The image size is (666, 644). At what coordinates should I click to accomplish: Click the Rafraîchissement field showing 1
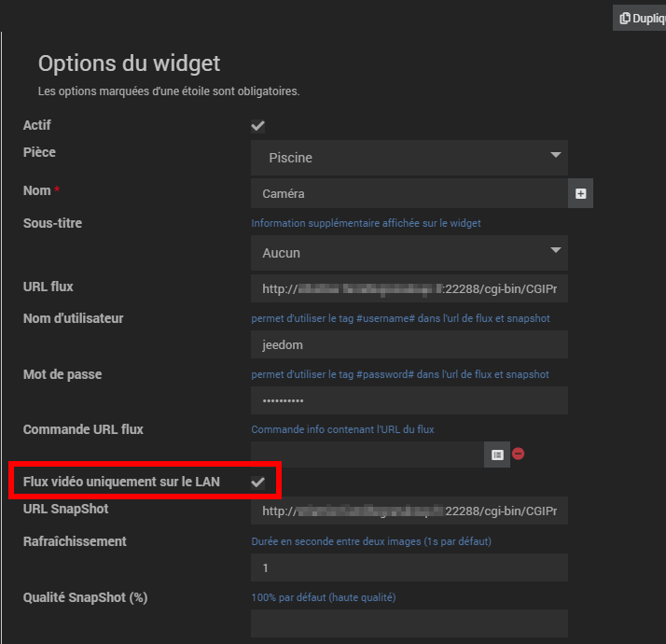[x=409, y=567]
